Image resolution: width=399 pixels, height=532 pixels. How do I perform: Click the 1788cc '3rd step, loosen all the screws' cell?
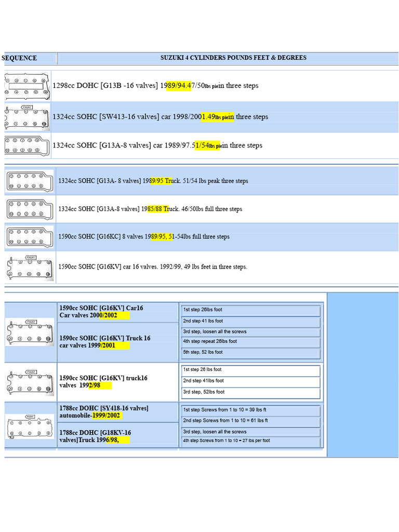tap(251, 432)
